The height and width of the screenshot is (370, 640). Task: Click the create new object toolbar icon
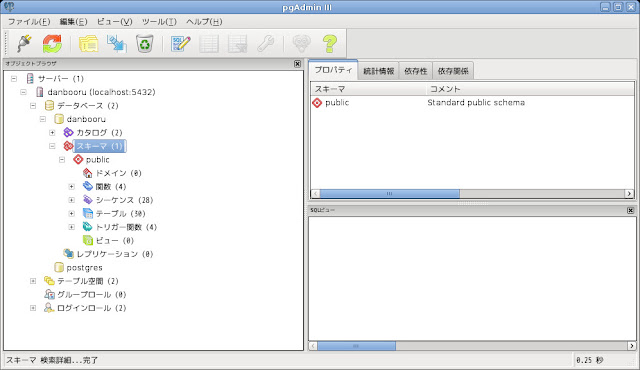tap(116, 44)
